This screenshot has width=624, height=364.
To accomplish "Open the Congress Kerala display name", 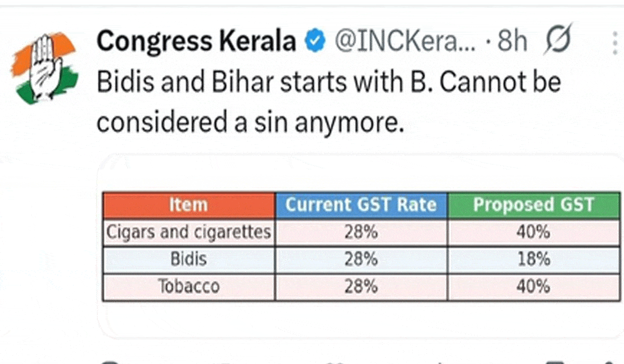I will [x=196, y=42].
